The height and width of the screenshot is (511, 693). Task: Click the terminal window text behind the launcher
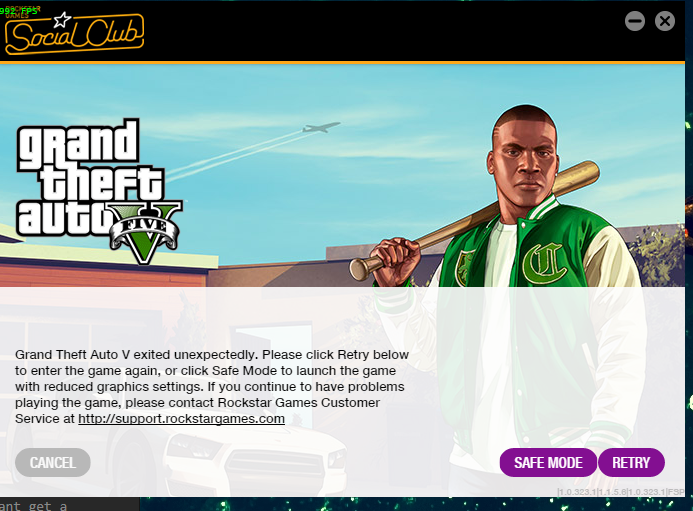pyautogui.click(x=33, y=505)
